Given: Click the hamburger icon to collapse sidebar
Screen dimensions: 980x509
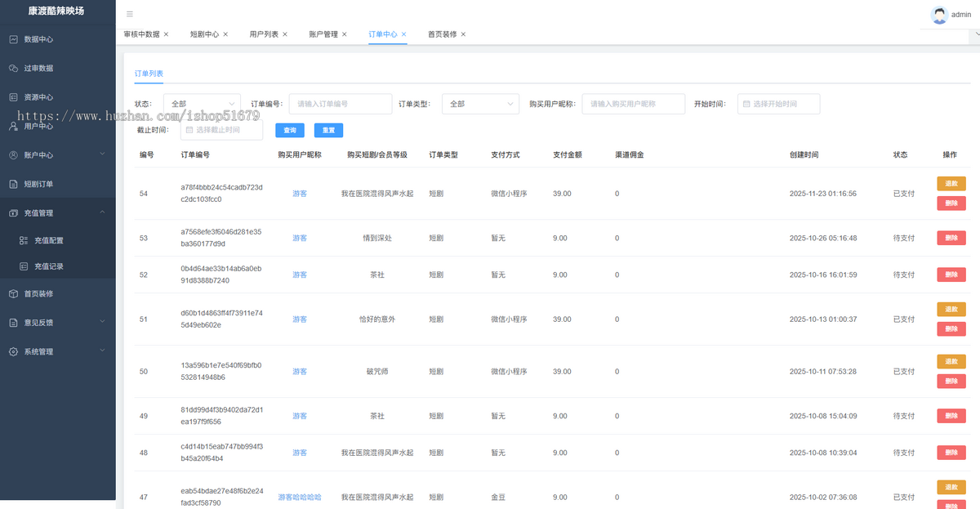Looking at the screenshot, I should 129,14.
